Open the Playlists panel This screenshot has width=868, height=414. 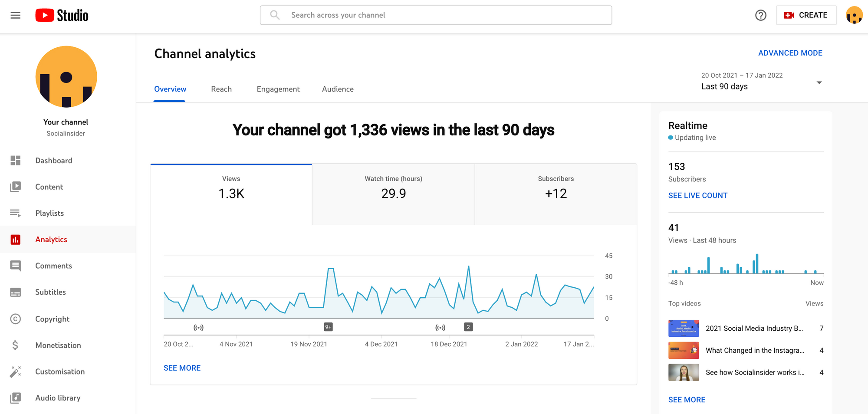pyautogui.click(x=16, y=213)
